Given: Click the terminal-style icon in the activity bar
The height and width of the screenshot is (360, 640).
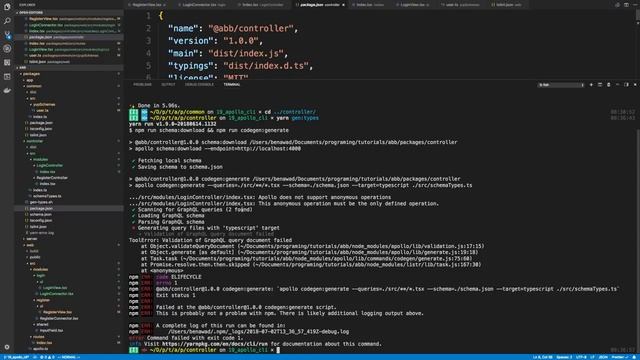Looking at the screenshot, I should coord(7,76).
